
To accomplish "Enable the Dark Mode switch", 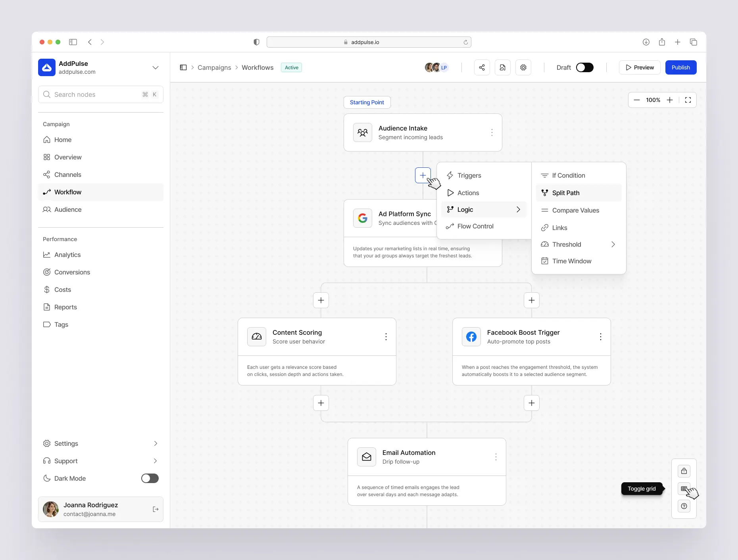I will coord(150,478).
